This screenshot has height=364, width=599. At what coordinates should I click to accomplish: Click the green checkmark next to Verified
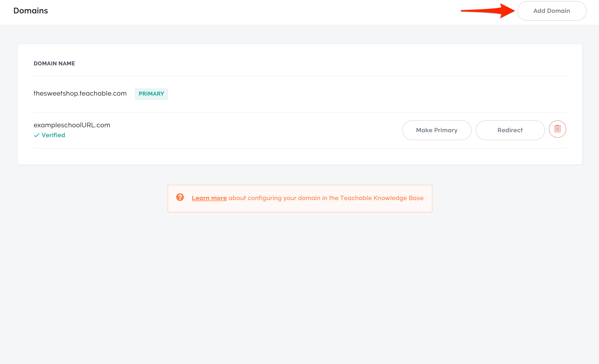[x=37, y=135]
